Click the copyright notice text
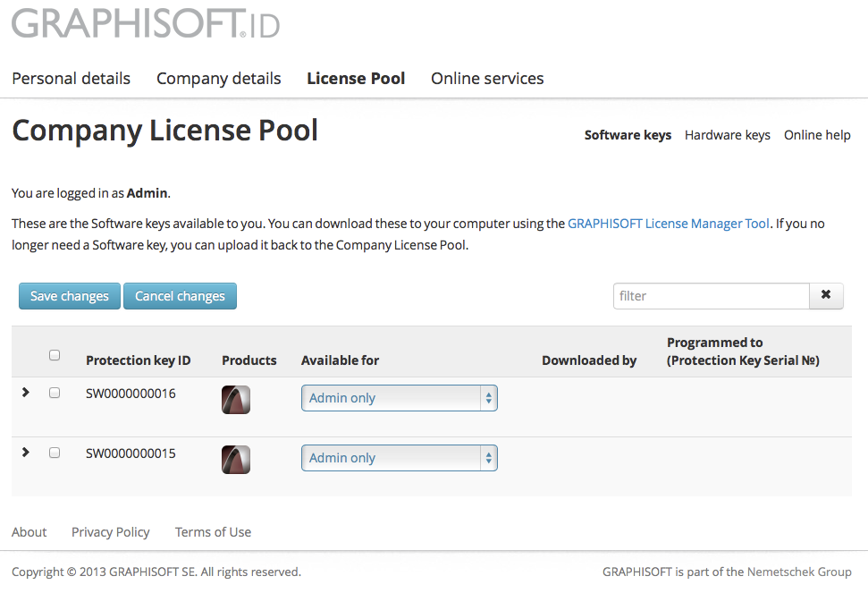Screen dimensions: 868x593 [156, 572]
